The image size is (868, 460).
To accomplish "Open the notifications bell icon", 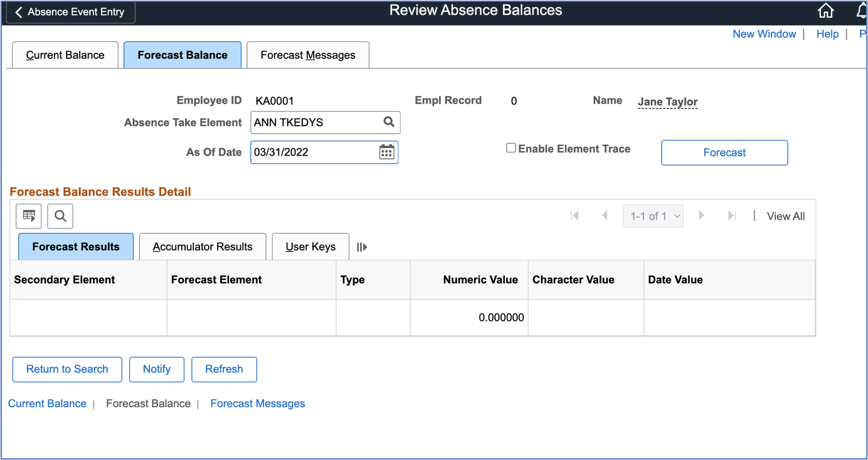I will [860, 11].
